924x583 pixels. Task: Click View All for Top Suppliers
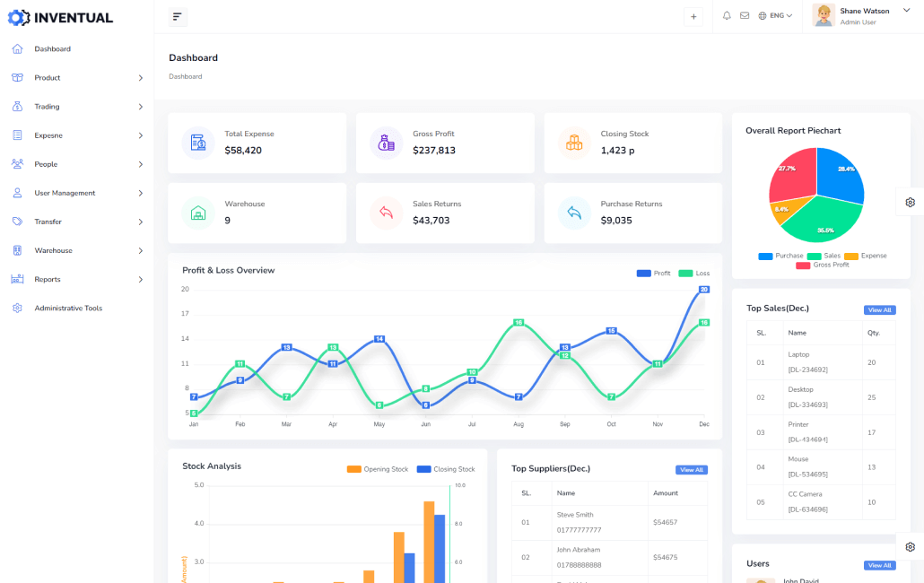point(691,470)
